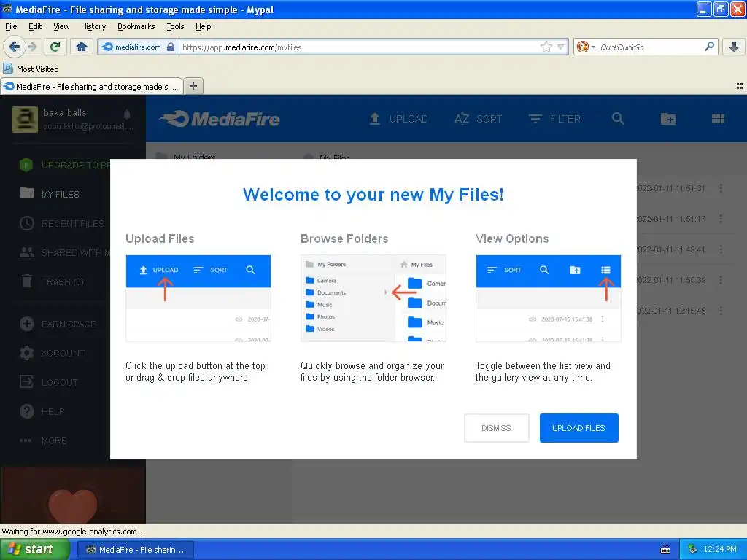
Task: Open options menu for the 11:50:39 file row
Action: pyautogui.click(x=721, y=279)
